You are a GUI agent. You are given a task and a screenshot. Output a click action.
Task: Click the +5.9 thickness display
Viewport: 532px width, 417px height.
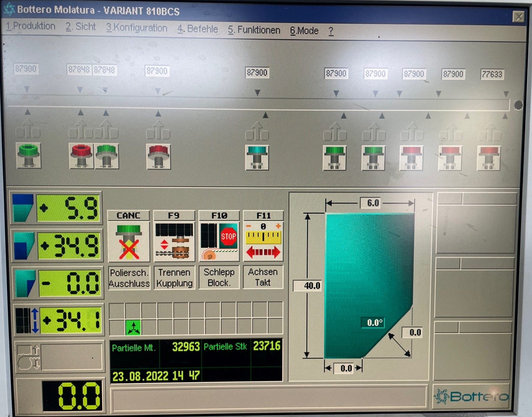(68, 208)
